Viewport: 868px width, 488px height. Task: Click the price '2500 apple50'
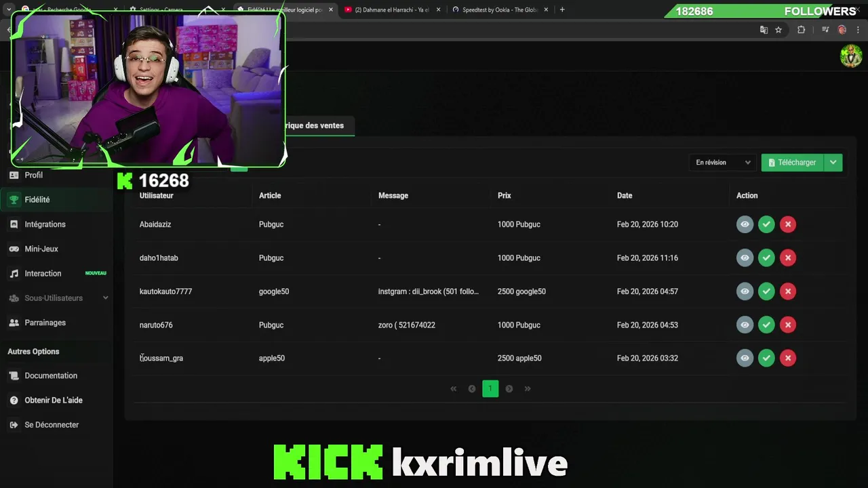pyautogui.click(x=519, y=358)
